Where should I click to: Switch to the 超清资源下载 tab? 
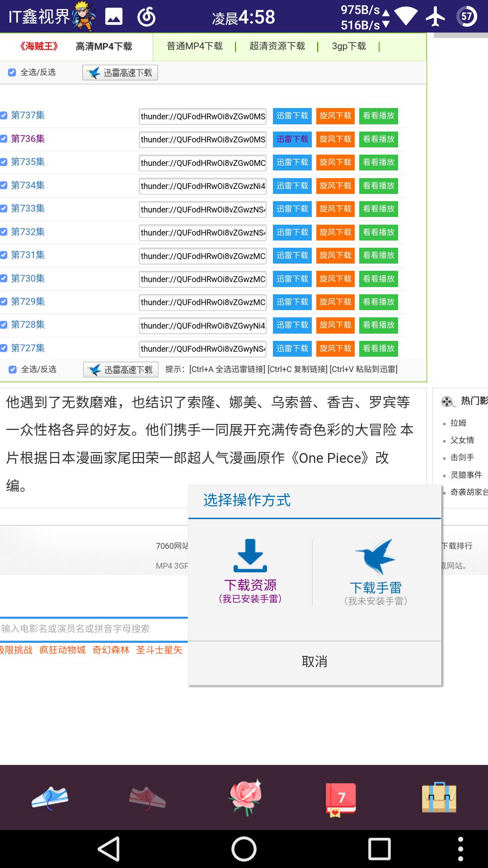[277, 46]
